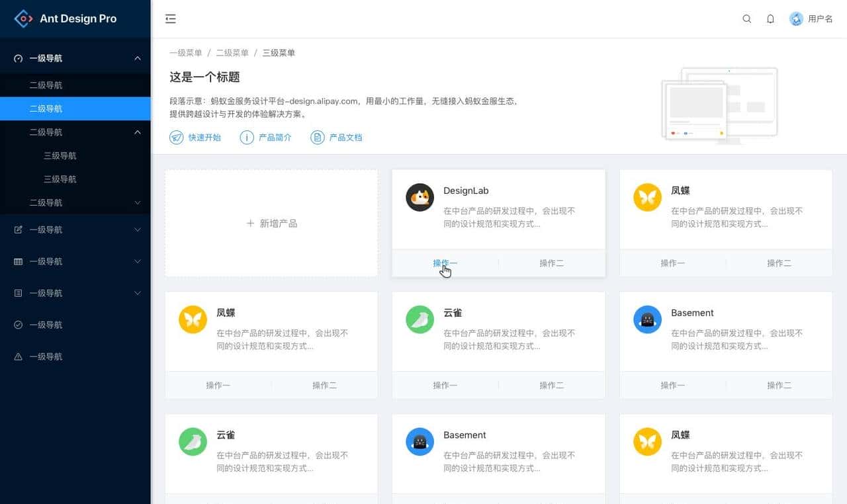Viewport: 847px width, 504px height.
Task: Click the 用户名 avatar icon
Action: (795, 19)
